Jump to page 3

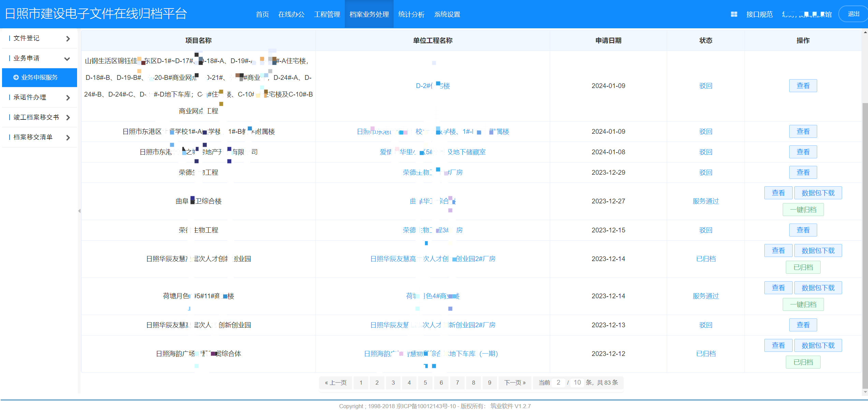click(393, 383)
